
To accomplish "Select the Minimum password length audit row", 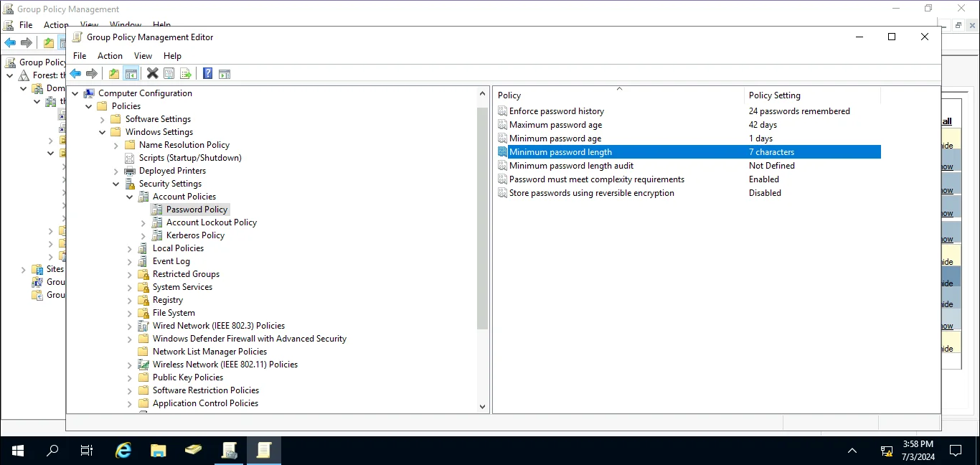I will (688, 166).
